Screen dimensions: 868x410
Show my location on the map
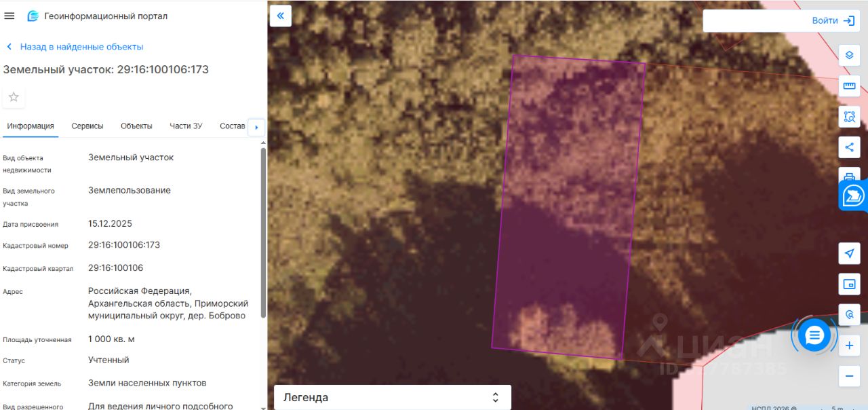click(849, 254)
